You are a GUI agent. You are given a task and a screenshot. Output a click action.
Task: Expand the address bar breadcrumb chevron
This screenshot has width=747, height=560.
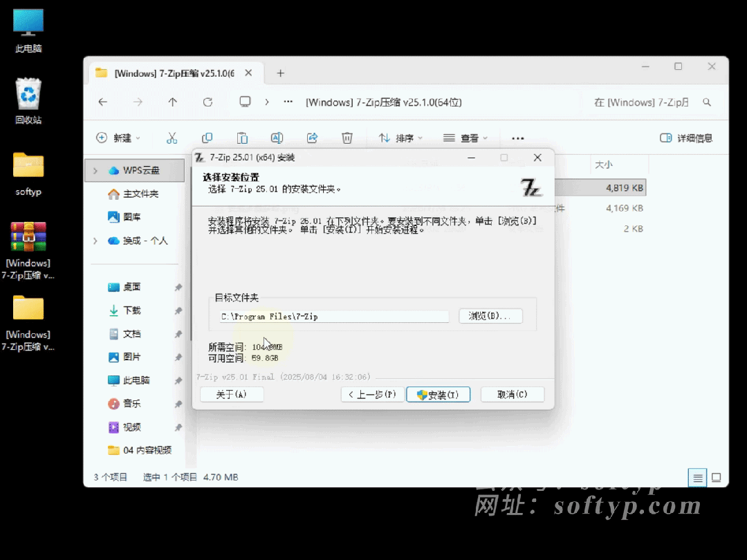(x=267, y=102)
